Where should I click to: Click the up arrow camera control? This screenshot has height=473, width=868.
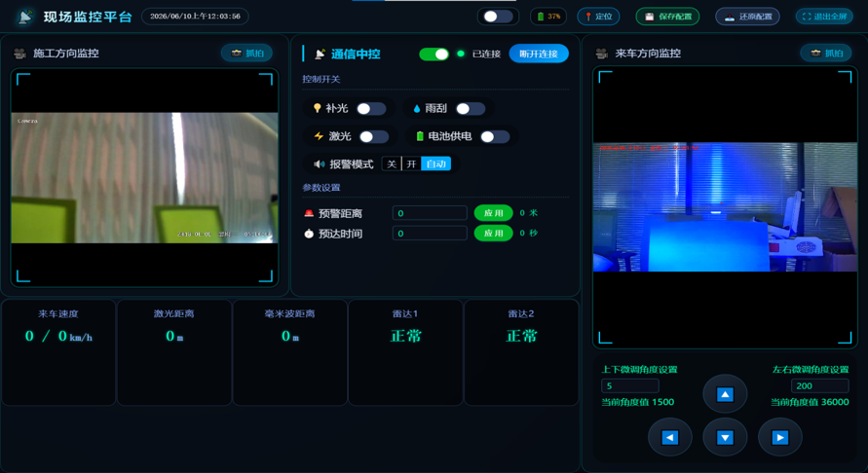point(725,394)
